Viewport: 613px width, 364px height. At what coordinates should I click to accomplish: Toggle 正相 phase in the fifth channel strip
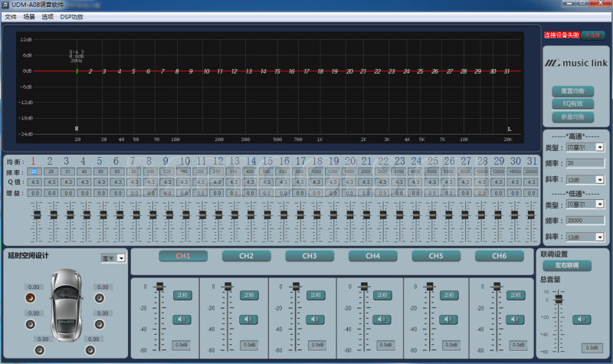(x=449, y=295)
